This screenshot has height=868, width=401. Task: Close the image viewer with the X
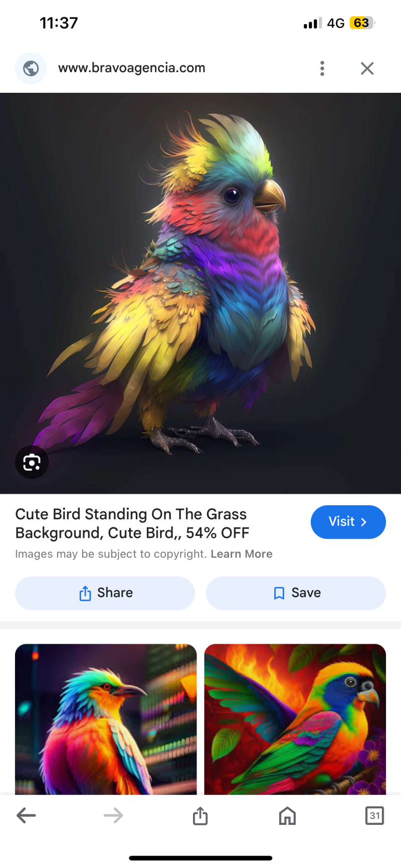pyautogui.click(x=367, y=68)
